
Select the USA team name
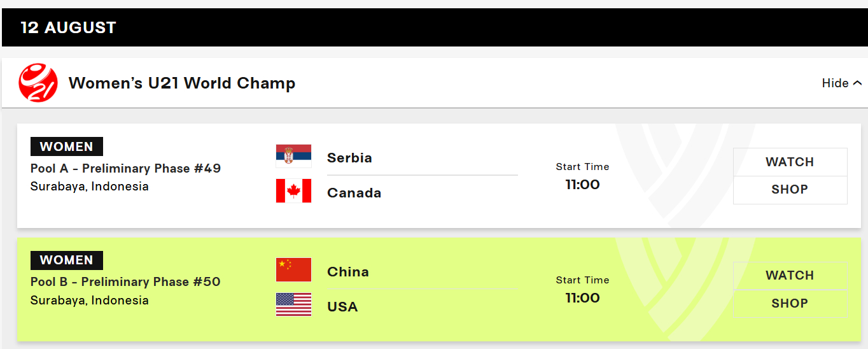point(342,307)
